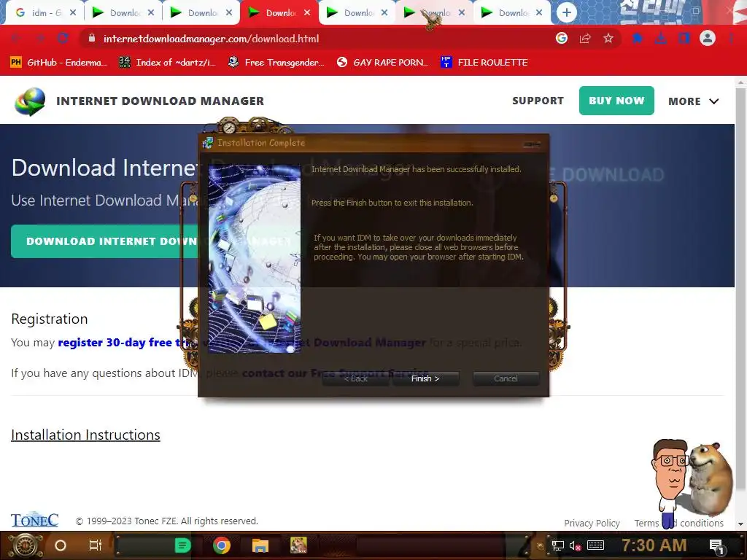Open the 'FILE ROULETTE' bookmark
Viewport: 747px width, 560px height.
(x=484, y=63)
